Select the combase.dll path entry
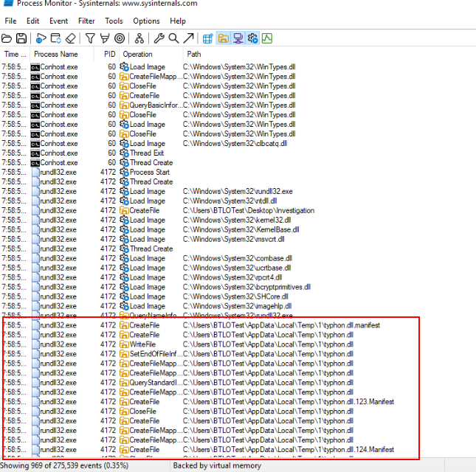476x472 pixels. pyautogui.click(x=238, y=258)
